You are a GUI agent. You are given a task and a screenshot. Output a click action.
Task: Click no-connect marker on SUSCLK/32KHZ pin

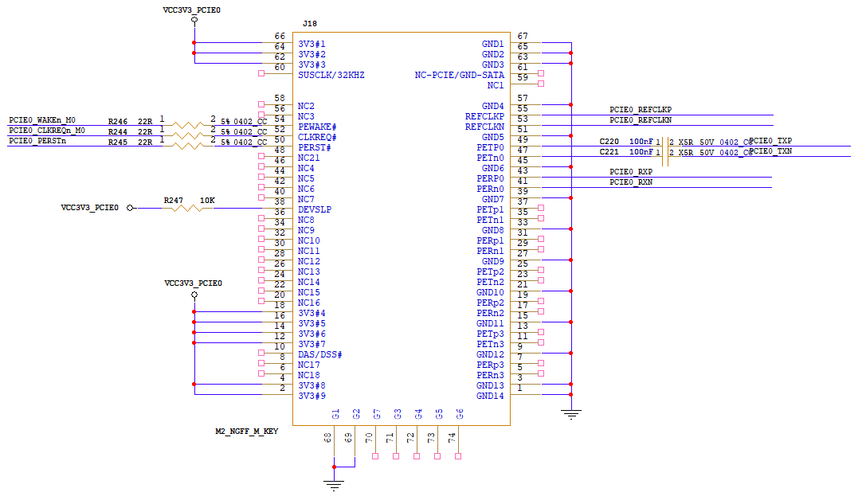coord(261,73)
